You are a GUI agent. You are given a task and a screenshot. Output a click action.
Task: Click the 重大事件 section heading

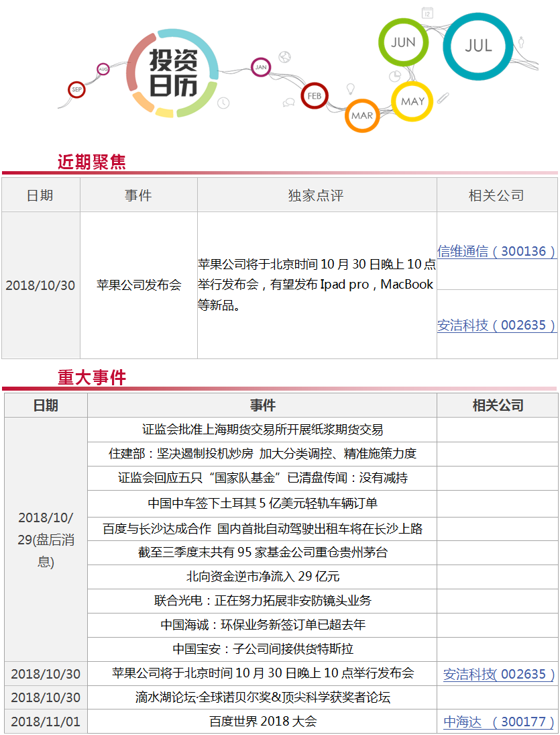click(x=92, y=377)
